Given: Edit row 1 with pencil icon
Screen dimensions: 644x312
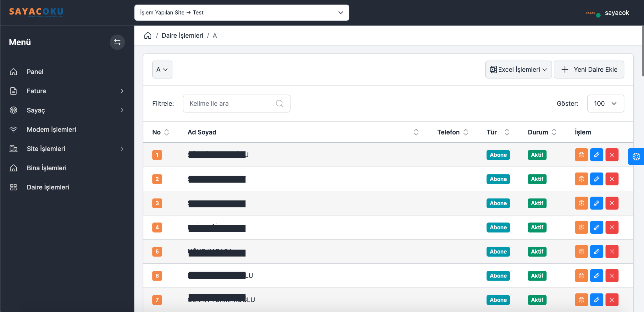Looking at the screenshot, I should coord(597,155).
